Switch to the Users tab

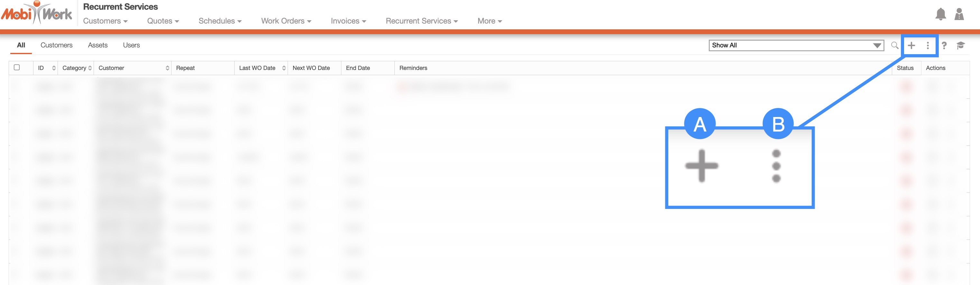131,45
